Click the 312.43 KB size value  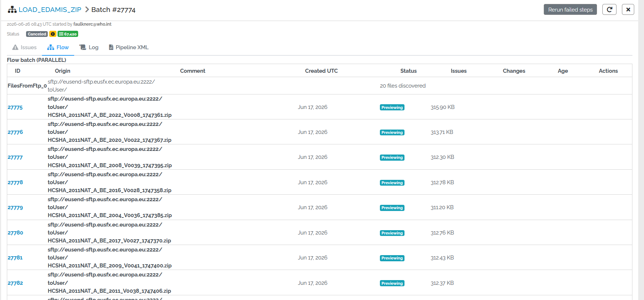click(442, 258)
